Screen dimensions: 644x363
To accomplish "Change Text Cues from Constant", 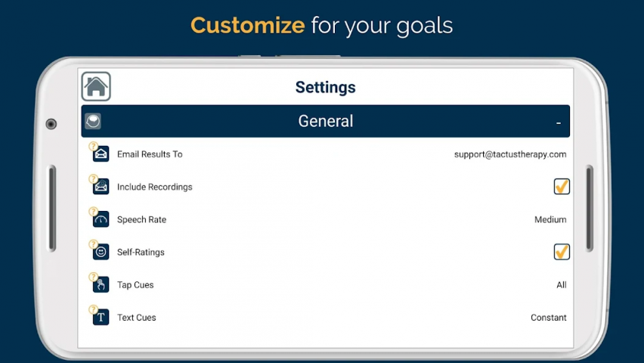I will (x=548, y=318).
